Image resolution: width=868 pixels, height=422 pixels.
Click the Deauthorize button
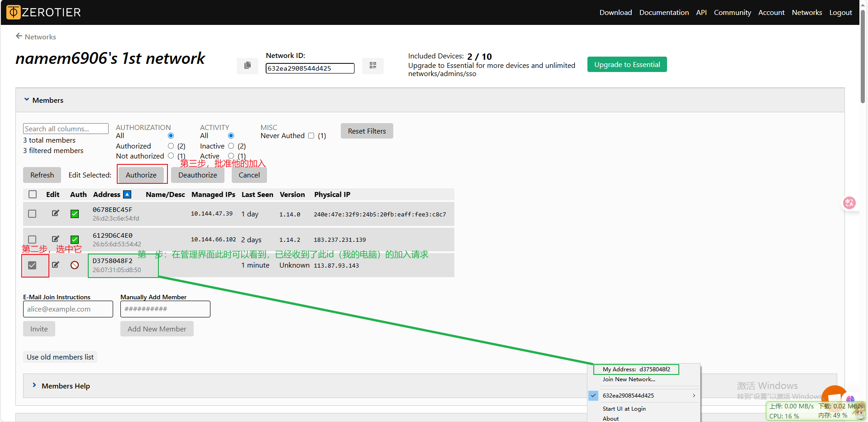[198, 175]
